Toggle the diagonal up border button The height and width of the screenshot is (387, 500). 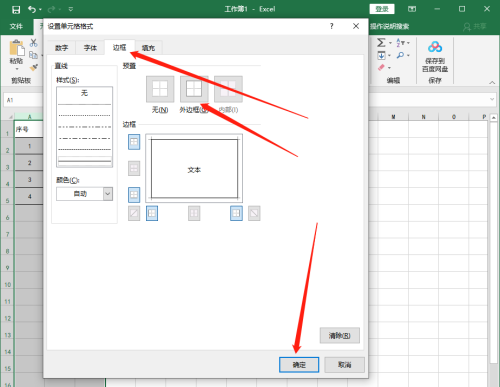134,213
